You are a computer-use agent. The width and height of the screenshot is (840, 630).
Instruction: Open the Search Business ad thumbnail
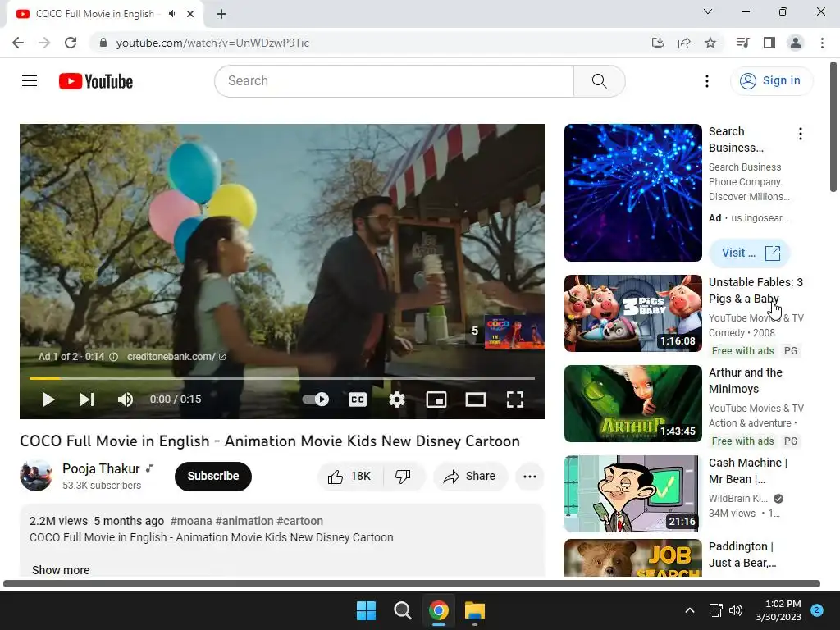[633, 193]
